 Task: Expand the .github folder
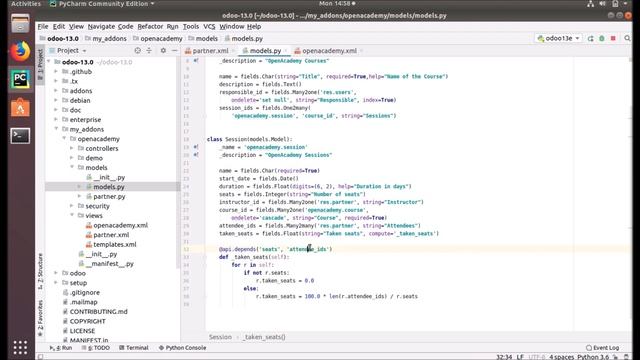pos(56,72)
